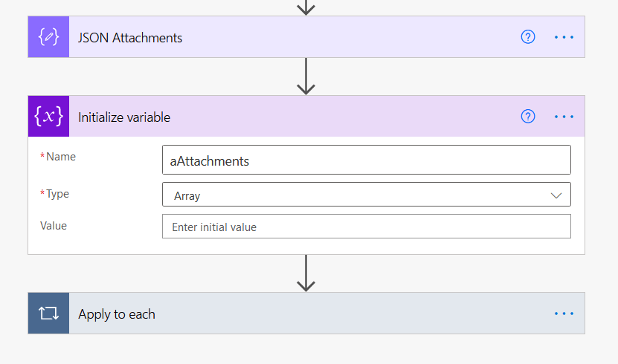Click the required Type label
The width and height of the screenshot is (618, 364).
click(x=57, y=194)
